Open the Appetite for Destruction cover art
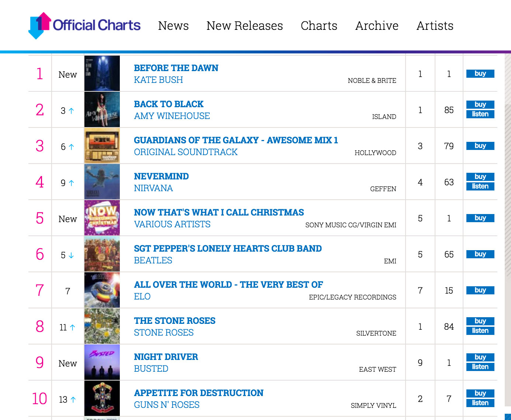 pos(102,398)
